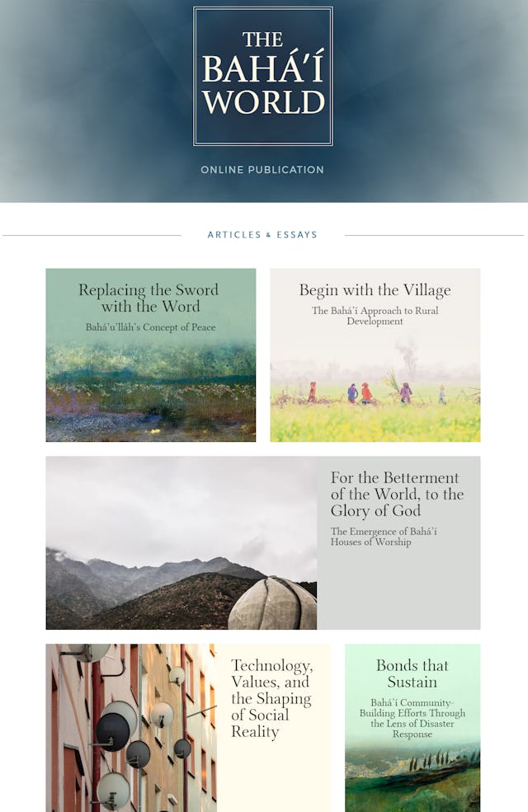Open Bonds that Sustain article title

(412, 674)
